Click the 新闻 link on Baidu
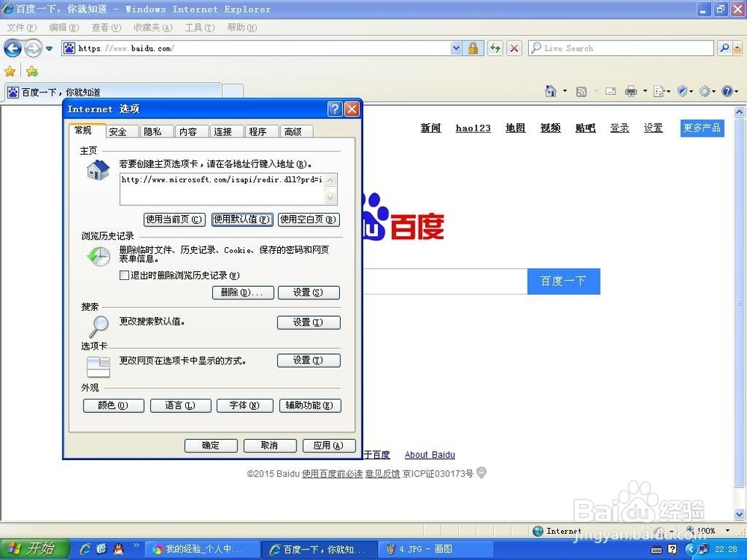747x560 pixels. [x=431, y=128]
